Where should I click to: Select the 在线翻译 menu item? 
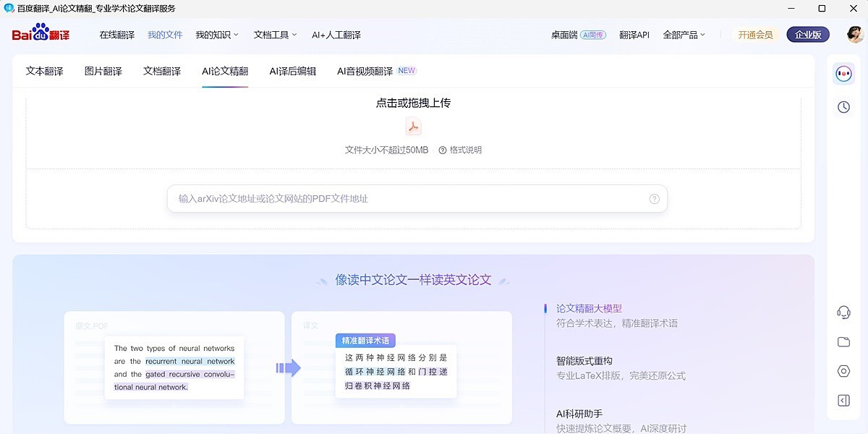(x=118, y=34)
